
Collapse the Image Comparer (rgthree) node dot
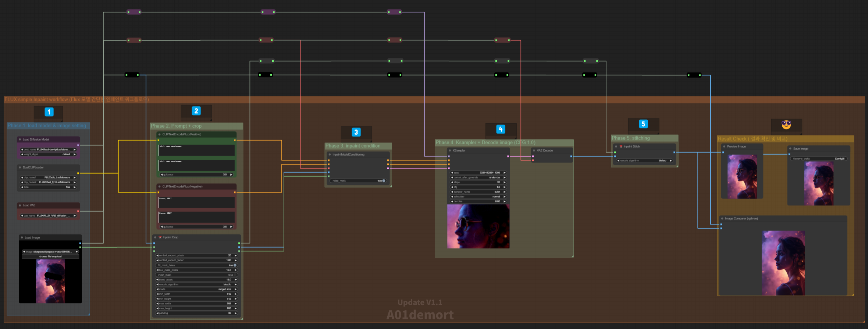(x=722, y=219)
